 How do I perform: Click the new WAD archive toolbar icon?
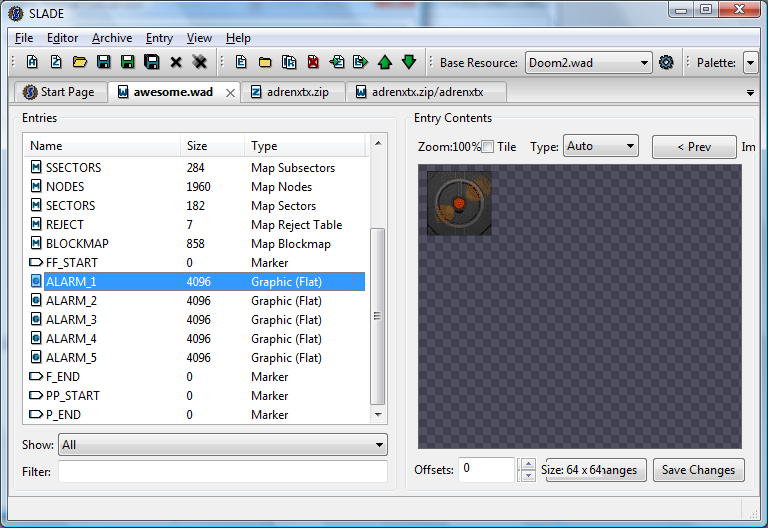tap(32, 62)
